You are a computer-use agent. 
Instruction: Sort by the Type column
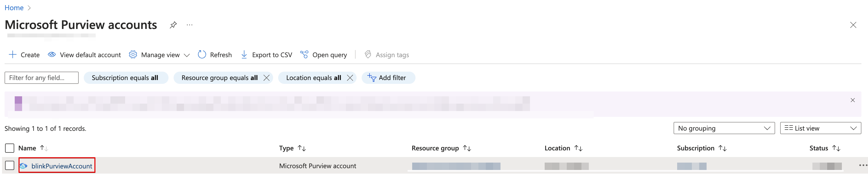292,148
